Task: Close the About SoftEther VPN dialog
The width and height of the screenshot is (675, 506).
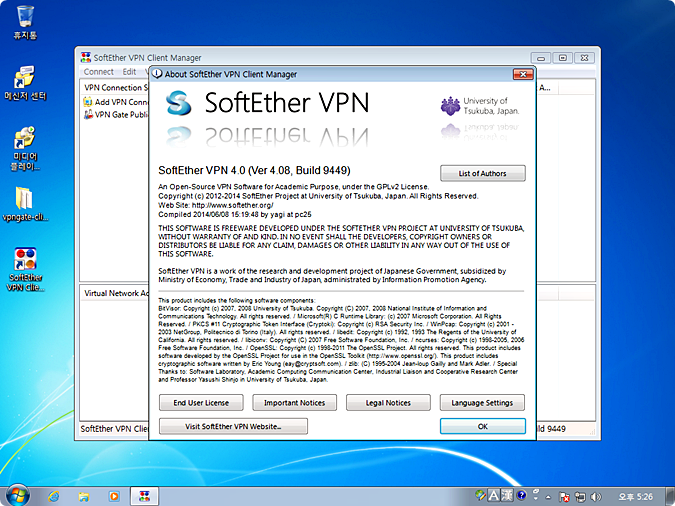Action: (x=523, y=74)
